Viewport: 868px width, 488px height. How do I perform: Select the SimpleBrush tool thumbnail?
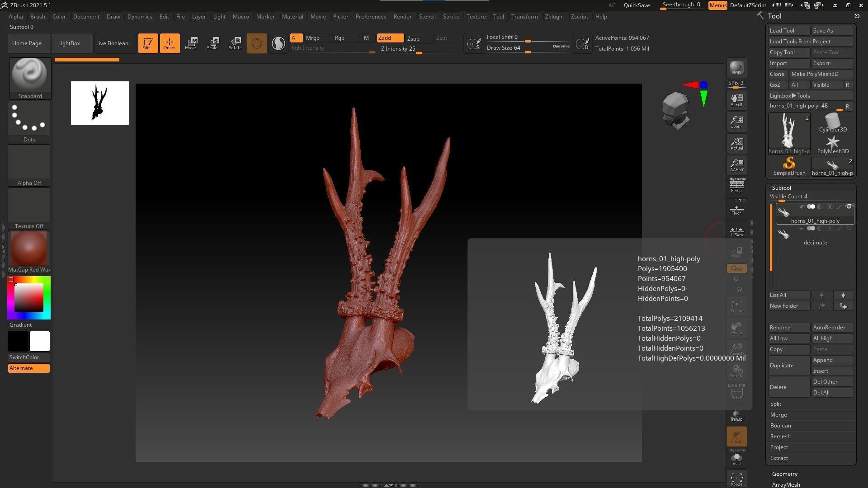(789, 166)
